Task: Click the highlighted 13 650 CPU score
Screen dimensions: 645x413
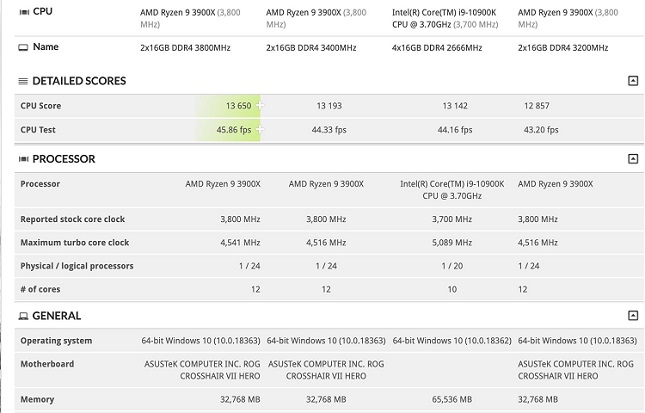Action: pyautogui.click(x=238, y=105)
